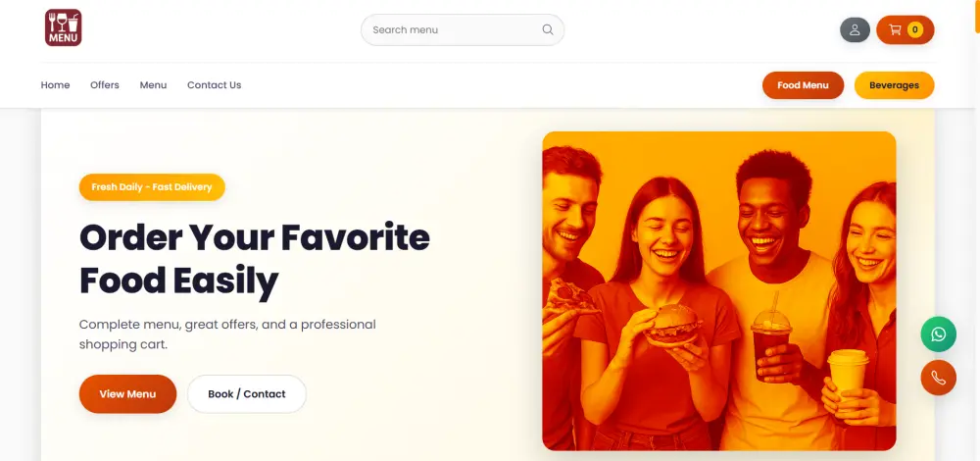Navigate to Contact Us
Image resolution: width=980 pixels, height=461 pixels.
[214, 85]
